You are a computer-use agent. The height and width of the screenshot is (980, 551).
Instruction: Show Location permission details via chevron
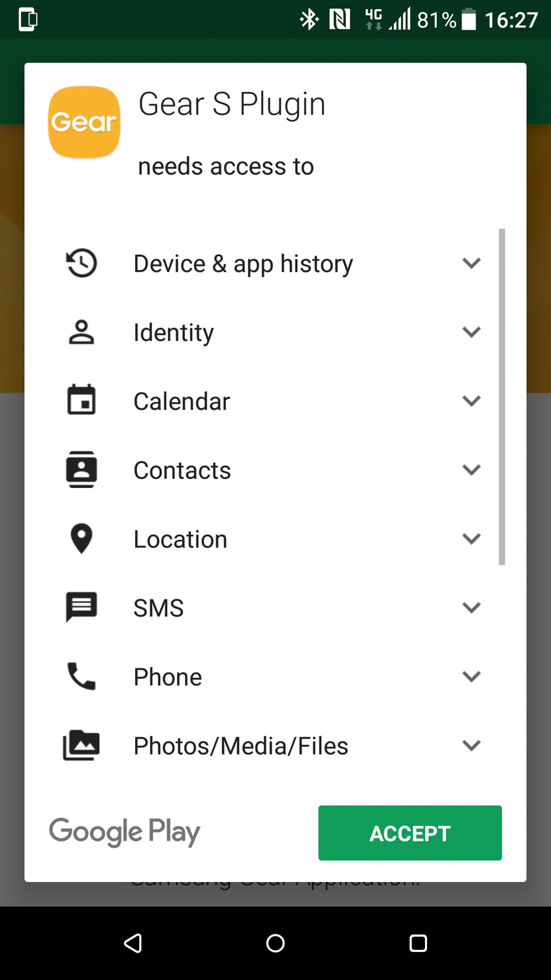pyautogui.click(x=471, y=539)
